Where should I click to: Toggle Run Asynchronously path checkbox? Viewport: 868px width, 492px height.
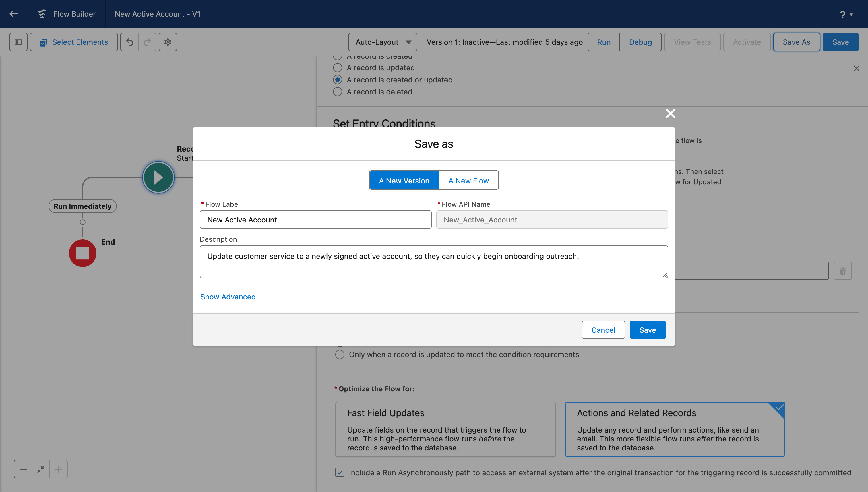point(340,472)
